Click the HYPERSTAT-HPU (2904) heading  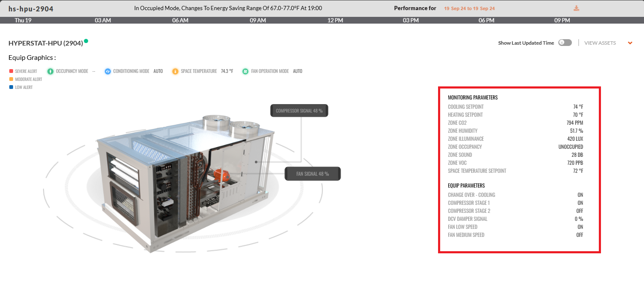(x=46, y=42)
